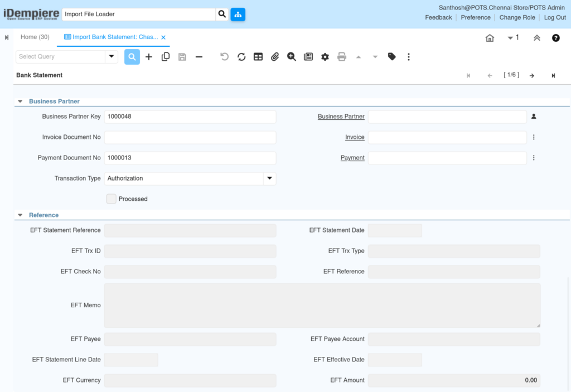This screenshot has height=392, width=571.
Task: Click the Business Partner Key field
Action: [190, 117]
